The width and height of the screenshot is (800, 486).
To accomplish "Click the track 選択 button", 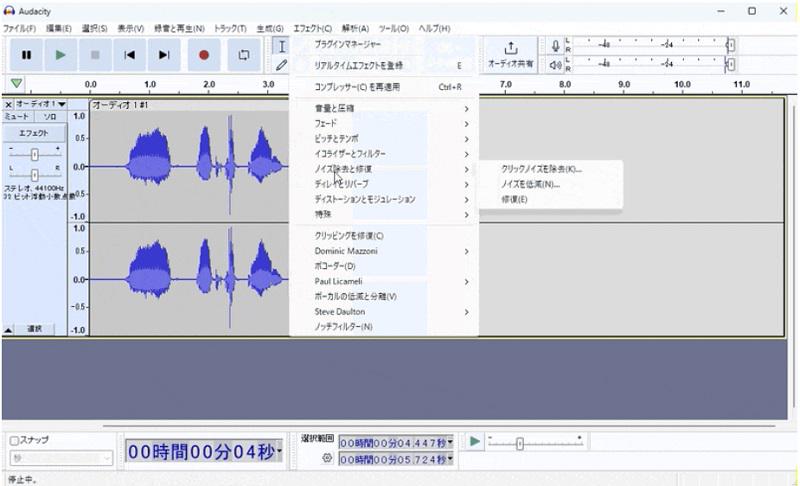I will [x=35, y=329].
